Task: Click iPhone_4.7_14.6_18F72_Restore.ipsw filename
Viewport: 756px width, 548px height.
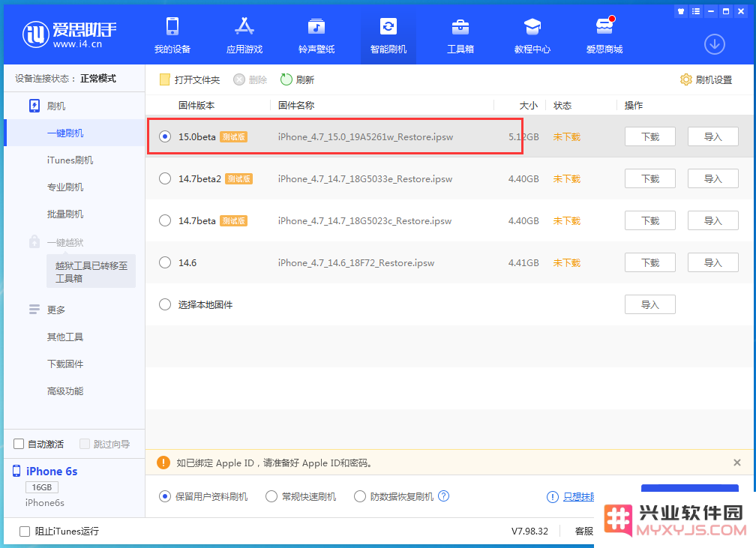Action: click(x=355, y=262)
